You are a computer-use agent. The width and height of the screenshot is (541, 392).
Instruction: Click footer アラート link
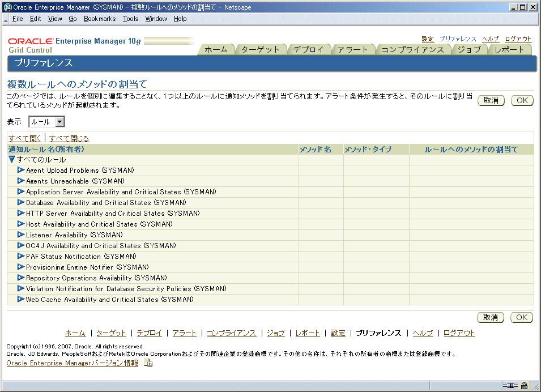coord(184,333)
